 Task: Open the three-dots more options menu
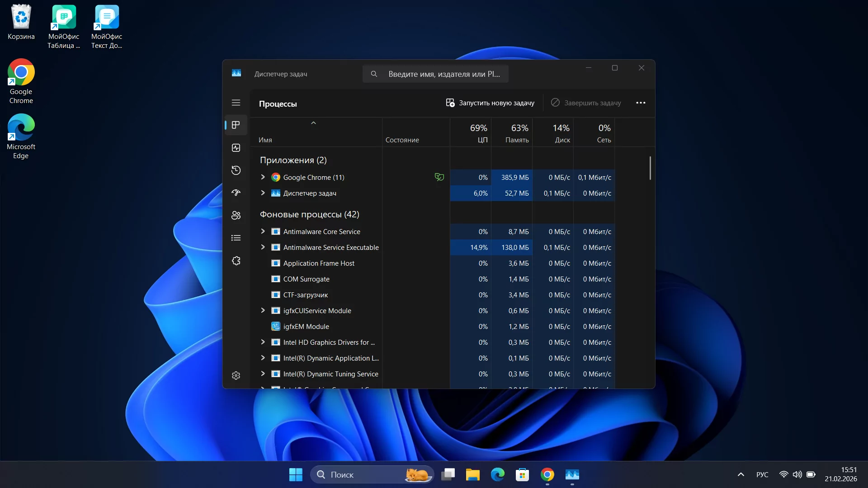[x=641, y=103]
